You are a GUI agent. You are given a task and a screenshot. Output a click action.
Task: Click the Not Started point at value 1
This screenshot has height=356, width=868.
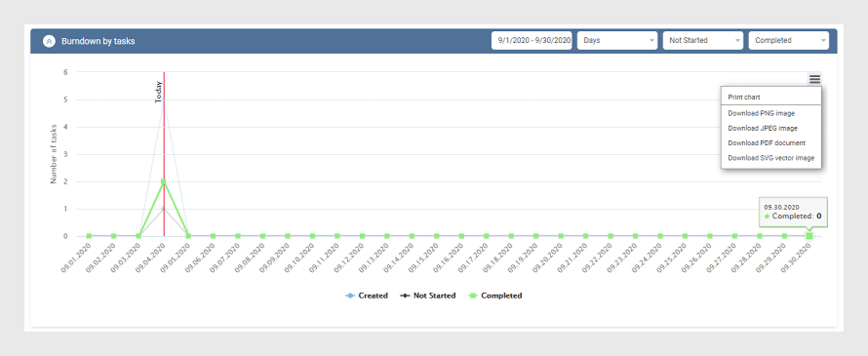pos(163,209)
